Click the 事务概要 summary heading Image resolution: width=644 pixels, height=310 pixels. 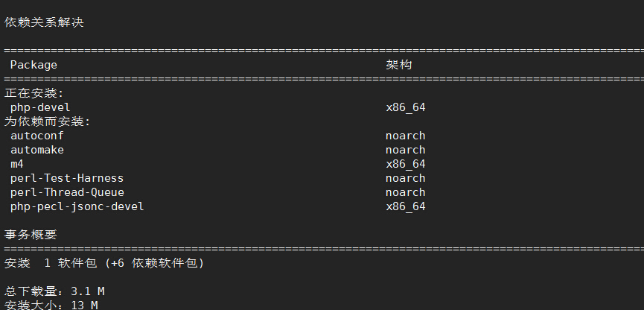[31, 235]
